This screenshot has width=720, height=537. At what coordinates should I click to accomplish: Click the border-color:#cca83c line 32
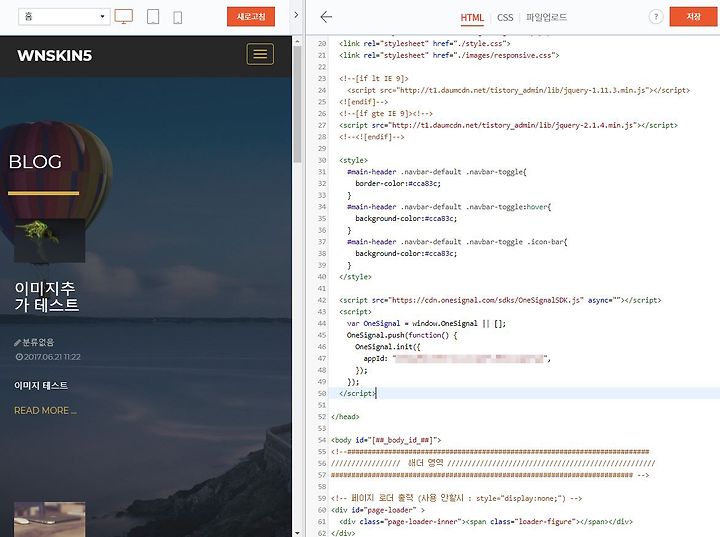point(398,183)
